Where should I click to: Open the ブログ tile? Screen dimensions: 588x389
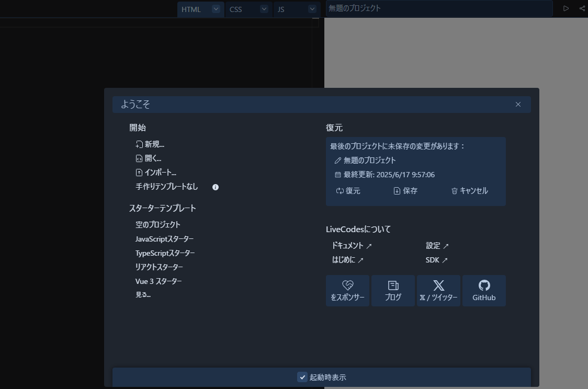(x=393, y=291)
